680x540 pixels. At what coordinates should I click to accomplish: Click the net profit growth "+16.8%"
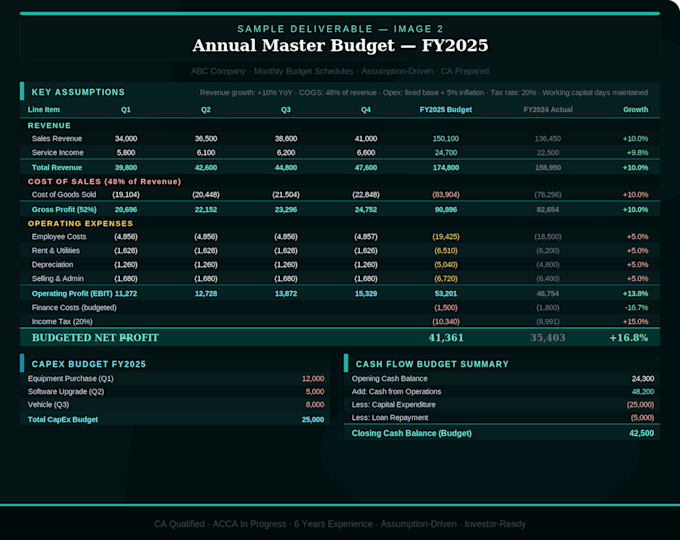click(x=629, y=337)
